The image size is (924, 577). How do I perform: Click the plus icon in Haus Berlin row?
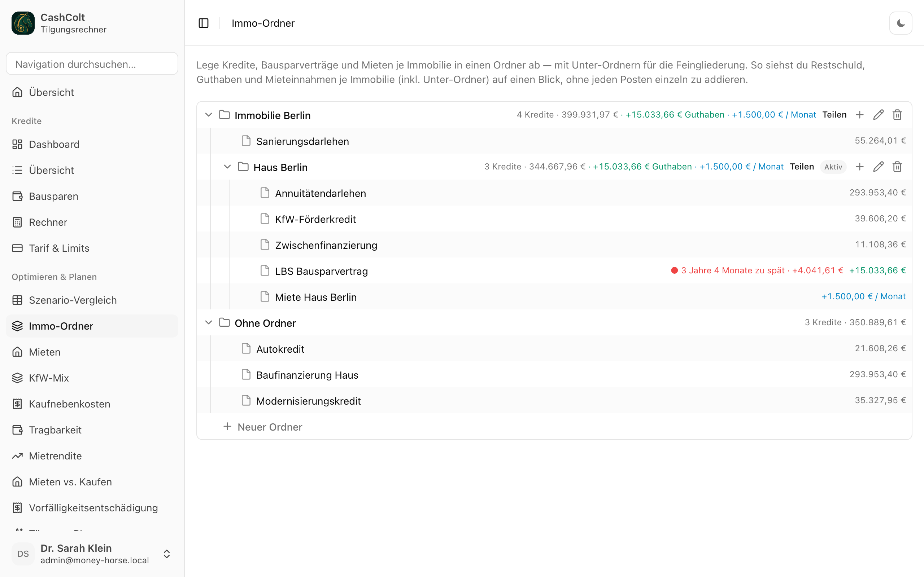[859, 167]
